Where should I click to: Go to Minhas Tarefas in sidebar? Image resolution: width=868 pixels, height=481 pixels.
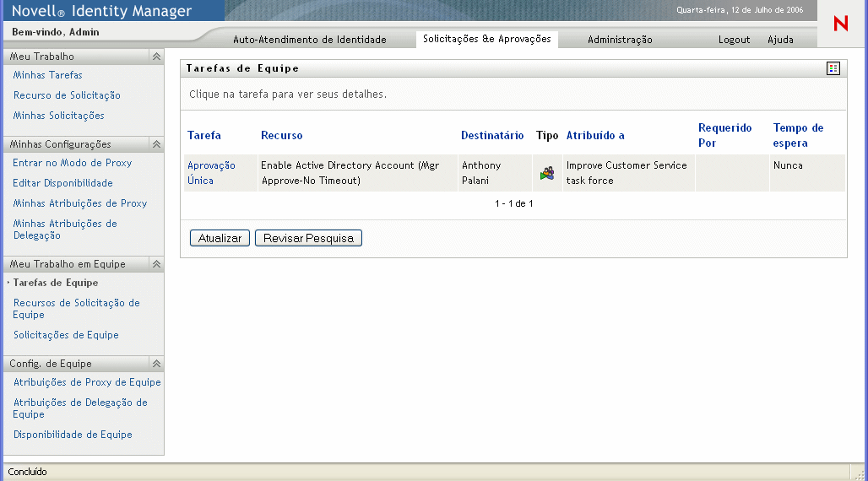47,75
